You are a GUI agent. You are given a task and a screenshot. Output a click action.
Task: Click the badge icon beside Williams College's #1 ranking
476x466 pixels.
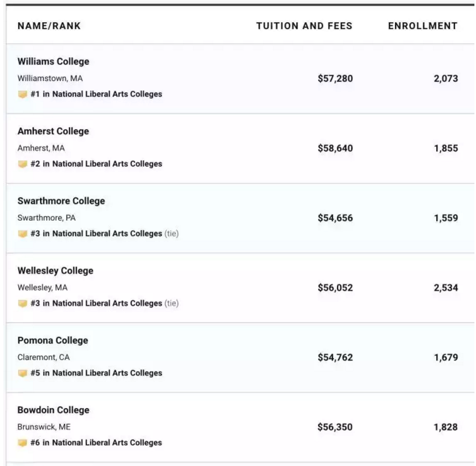22,94
